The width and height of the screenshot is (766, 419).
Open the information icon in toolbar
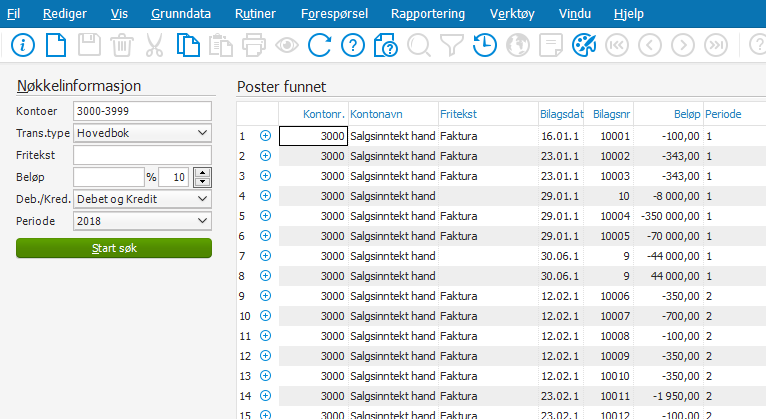23,45
